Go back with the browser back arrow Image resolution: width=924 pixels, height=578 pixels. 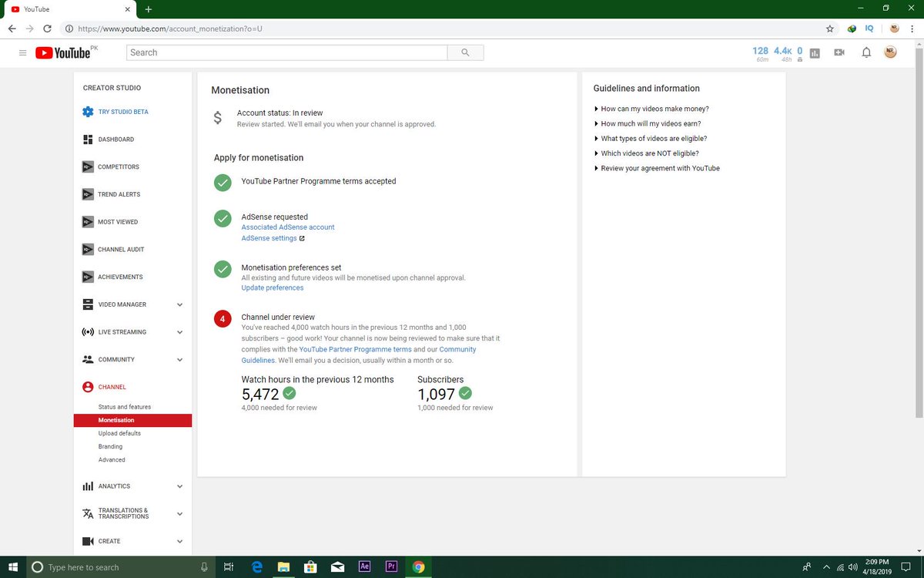(x=12, y=29)
